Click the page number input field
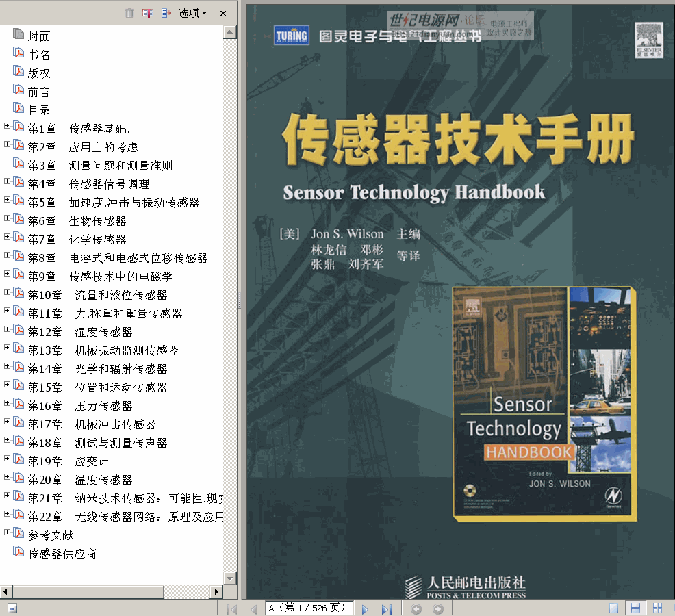675x616 pixels. coord(309,608)
